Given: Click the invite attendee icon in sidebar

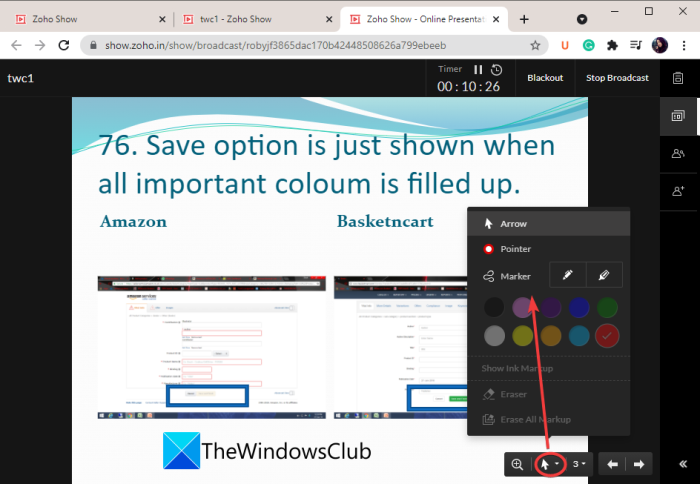Looking at the screenshot, I should coord(678,191).
